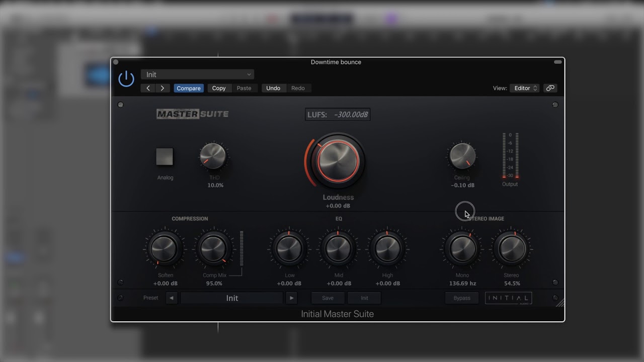
Task: Go to next setting with right arrow
Action: [162, 88]
